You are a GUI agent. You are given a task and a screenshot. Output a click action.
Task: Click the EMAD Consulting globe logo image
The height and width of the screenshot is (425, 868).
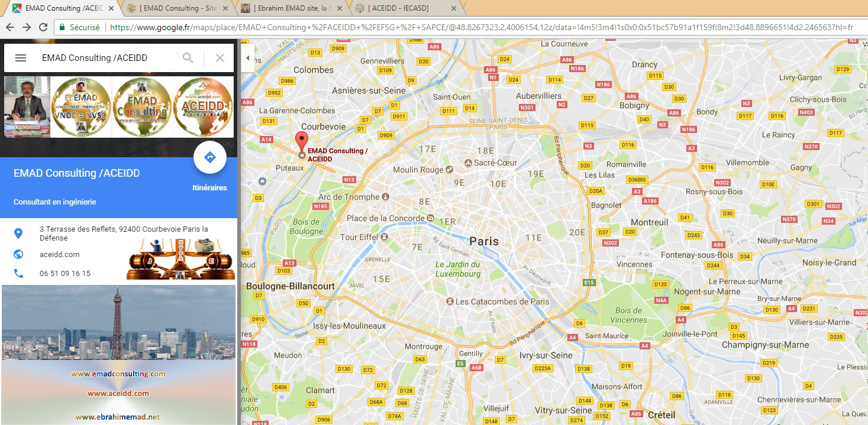(142, 107)
